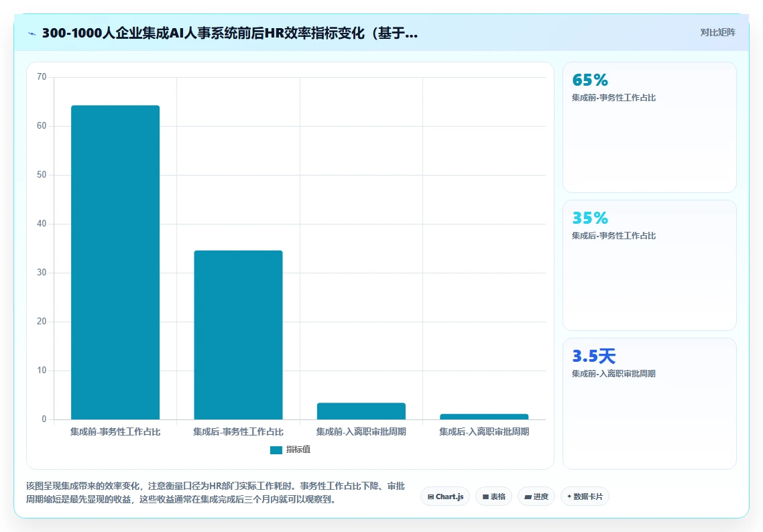Image resolution: width=763 pixels, height=532 pixels.
Task: Click the sparkle icon in 数据卡片 chip
Action: [569, 496]
